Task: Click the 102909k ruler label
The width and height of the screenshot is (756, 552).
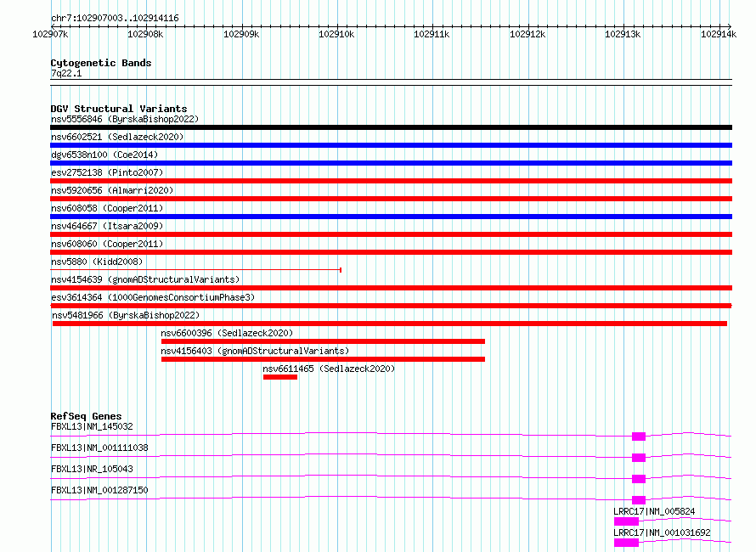Action: click(x=241, y=34)
